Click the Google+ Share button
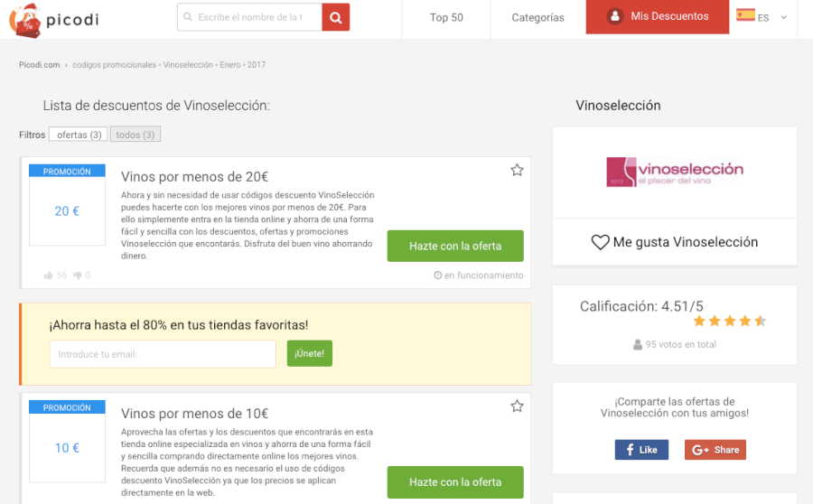The width and height of the screenshot is (813, 504). click(715, 450)
